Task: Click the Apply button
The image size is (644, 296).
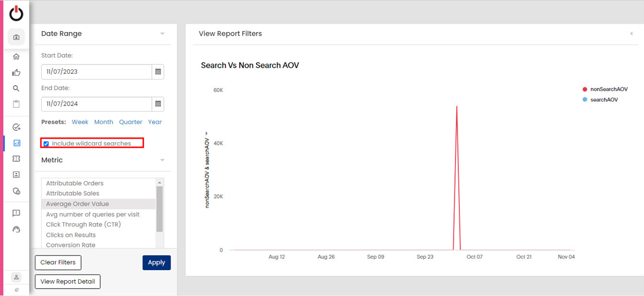Action: [x=156, y=263]
